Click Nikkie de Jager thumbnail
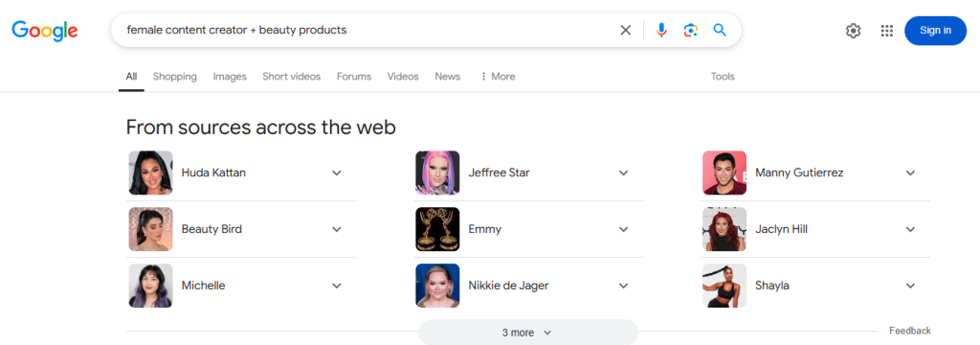 [437, 286]
